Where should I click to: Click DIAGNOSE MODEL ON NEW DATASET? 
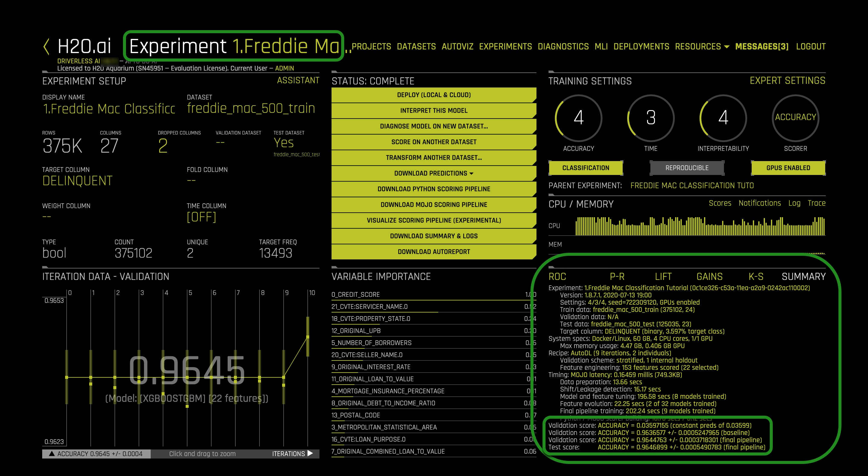(x=434, y=126)
